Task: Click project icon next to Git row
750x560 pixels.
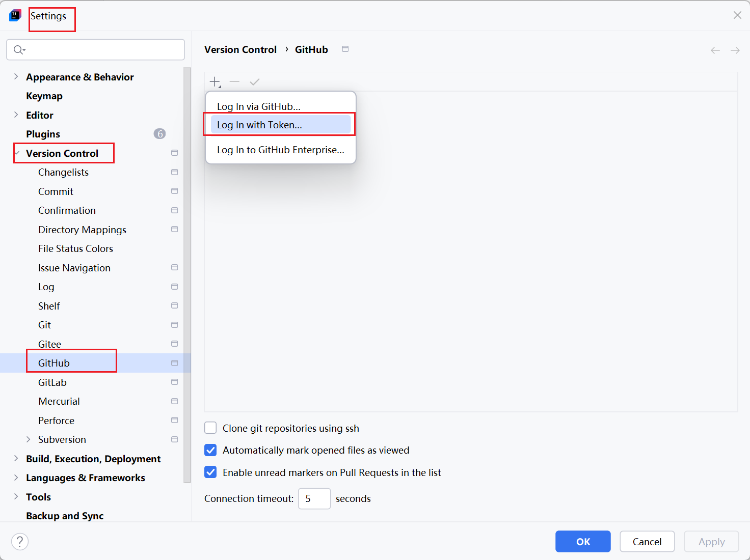Action: coord(174,325)
